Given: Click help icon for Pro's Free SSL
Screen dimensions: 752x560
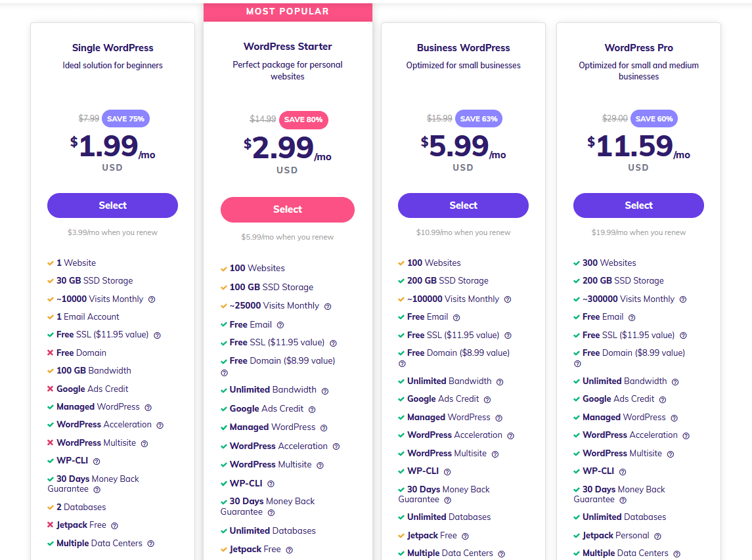Looking at the screenshot, I should coord(683,335).
